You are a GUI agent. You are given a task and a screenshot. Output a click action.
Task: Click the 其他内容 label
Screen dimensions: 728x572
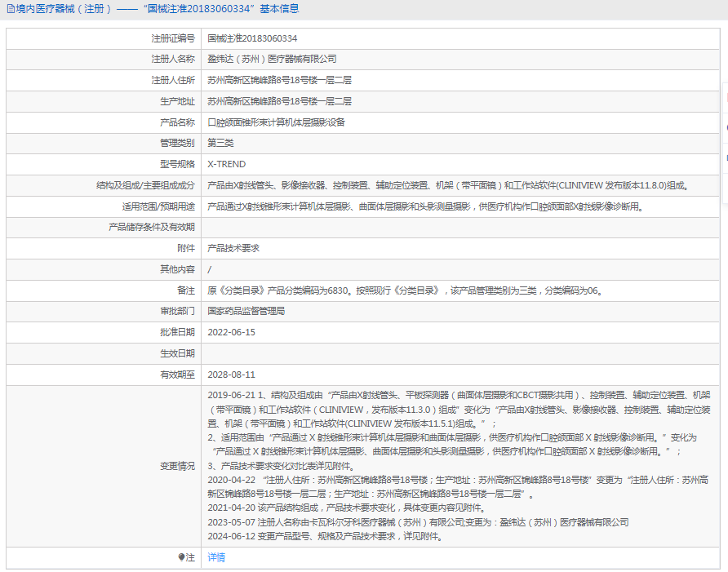(x=177, y=269)
